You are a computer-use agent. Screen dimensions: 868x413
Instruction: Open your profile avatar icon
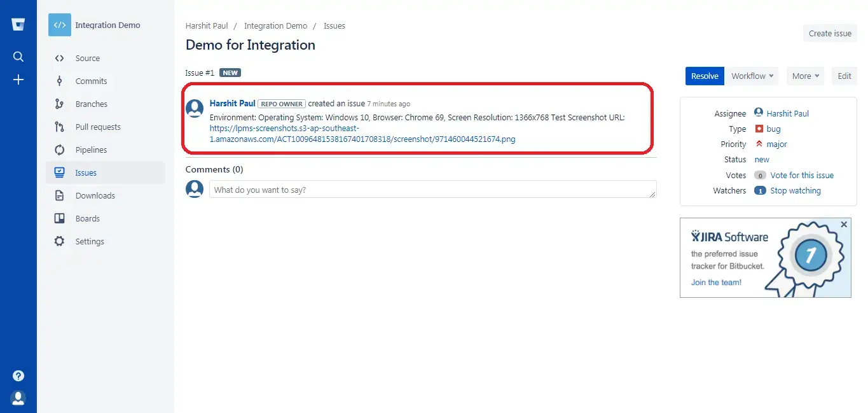pyautogui.click(x=18, y=398)
